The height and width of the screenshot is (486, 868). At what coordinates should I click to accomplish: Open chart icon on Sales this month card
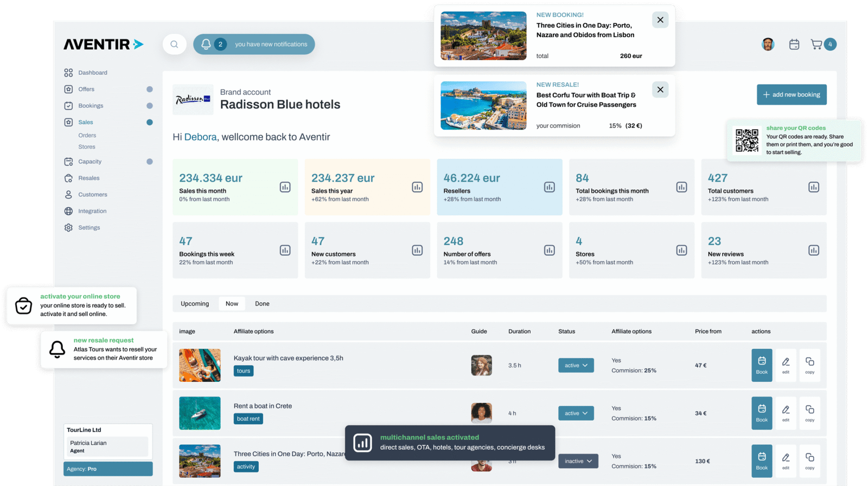pos(285,187)
